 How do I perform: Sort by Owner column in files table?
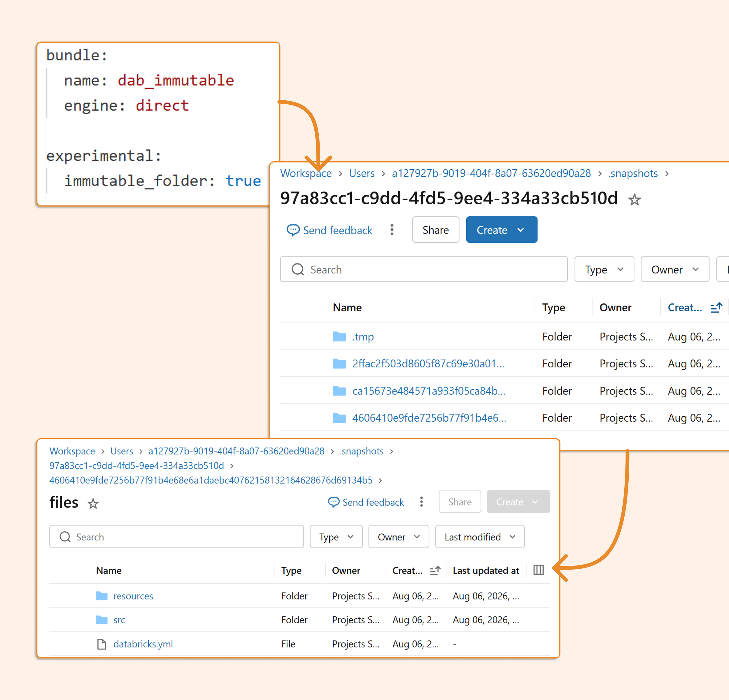(346, 570)
